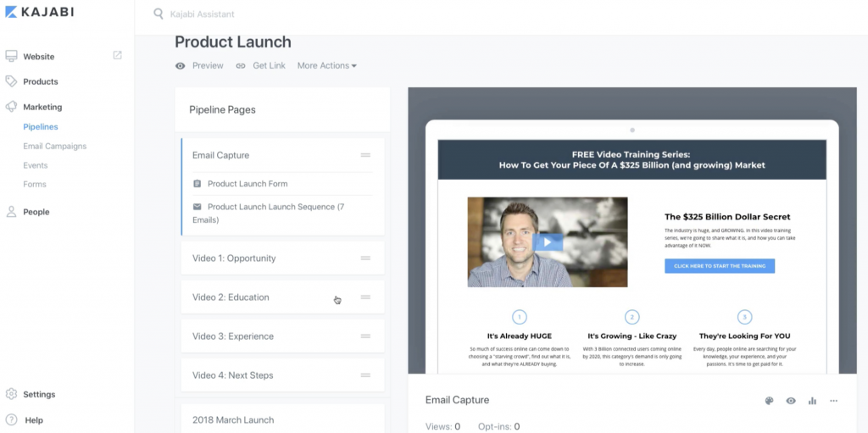
Task: Focus the Kajabi Assistant search field
Action: tap(202, 14)
